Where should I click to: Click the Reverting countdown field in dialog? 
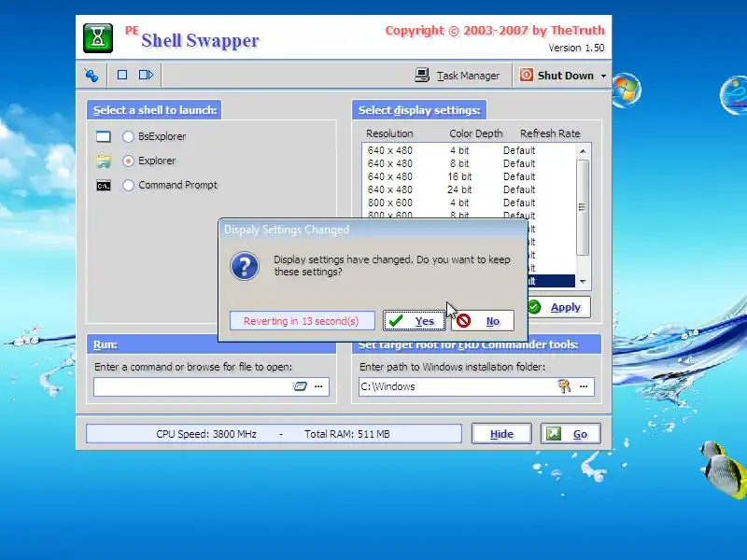(x=302, y=321)
